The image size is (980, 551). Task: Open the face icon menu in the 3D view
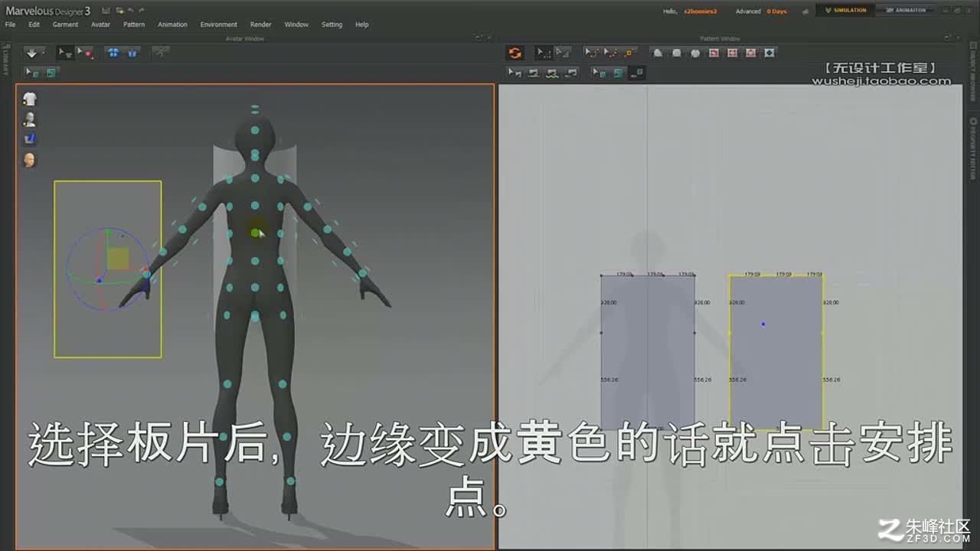pyautogui.click(x=30, y=160)
